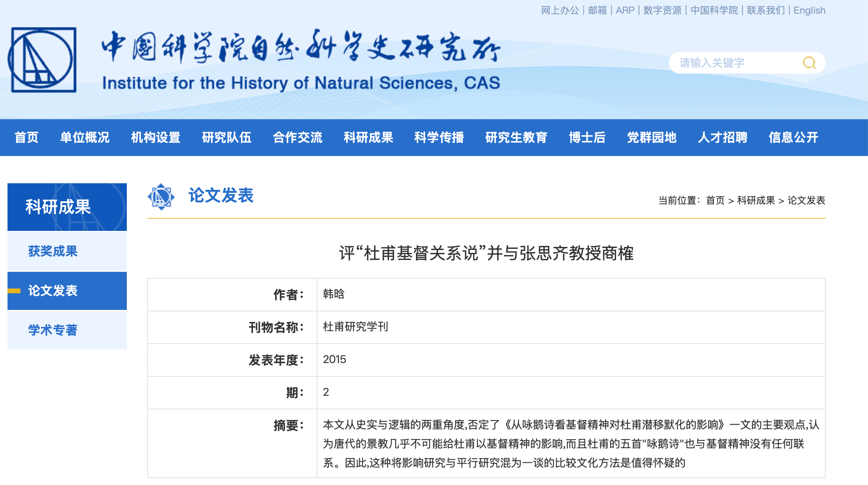Visit the 数字资源 top link
Image resolution: width=868 pixels, height=485 pixels.
point(662,10)
